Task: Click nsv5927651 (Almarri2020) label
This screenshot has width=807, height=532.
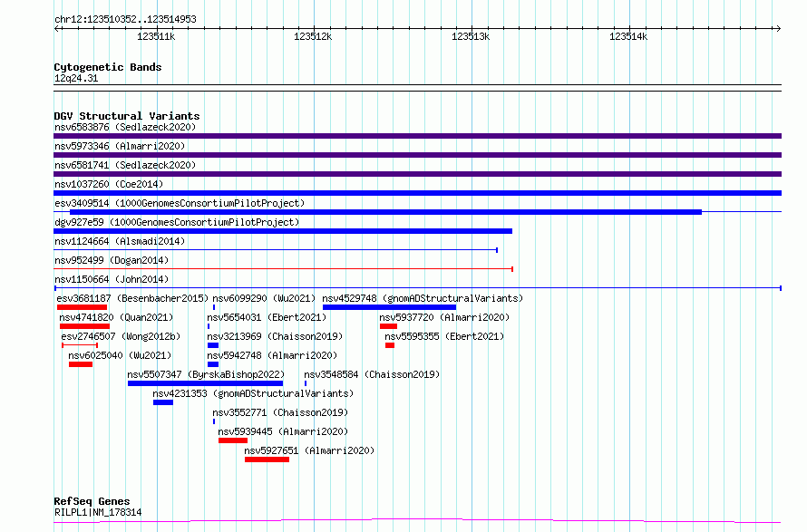Action: click(x=309, y=450)
